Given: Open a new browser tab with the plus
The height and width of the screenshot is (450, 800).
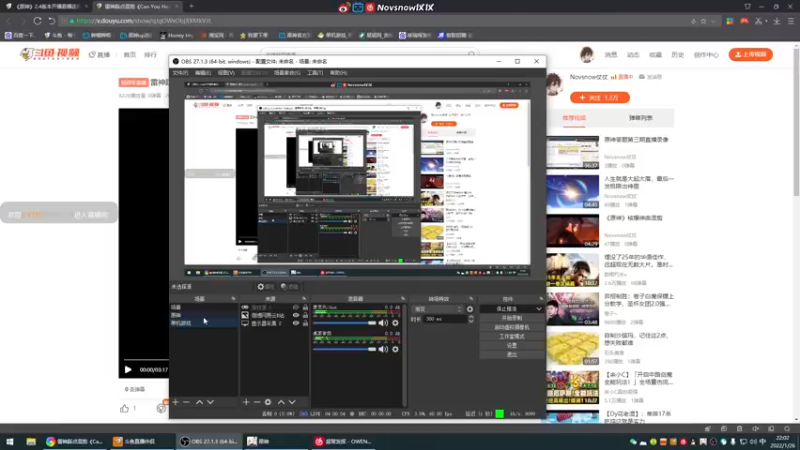Looking at the screenshot, I should tap(191, 6).
